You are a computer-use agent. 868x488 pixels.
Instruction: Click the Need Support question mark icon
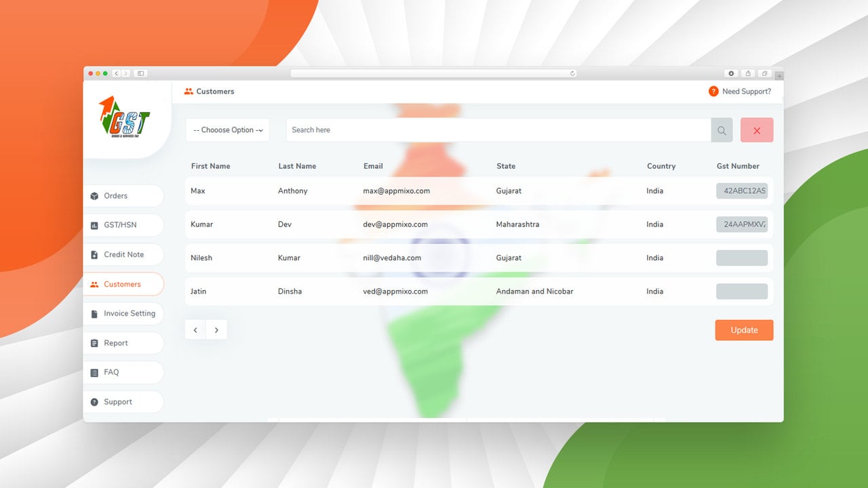point(713,91)
